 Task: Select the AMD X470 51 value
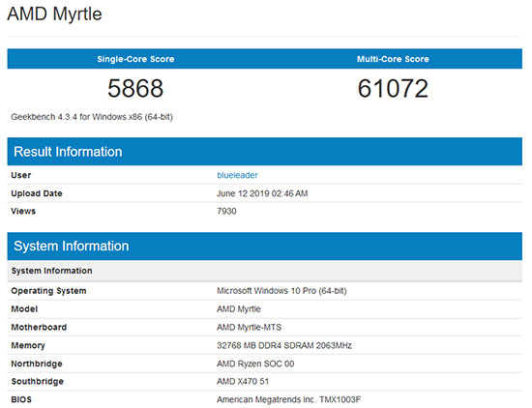[243, 382]
